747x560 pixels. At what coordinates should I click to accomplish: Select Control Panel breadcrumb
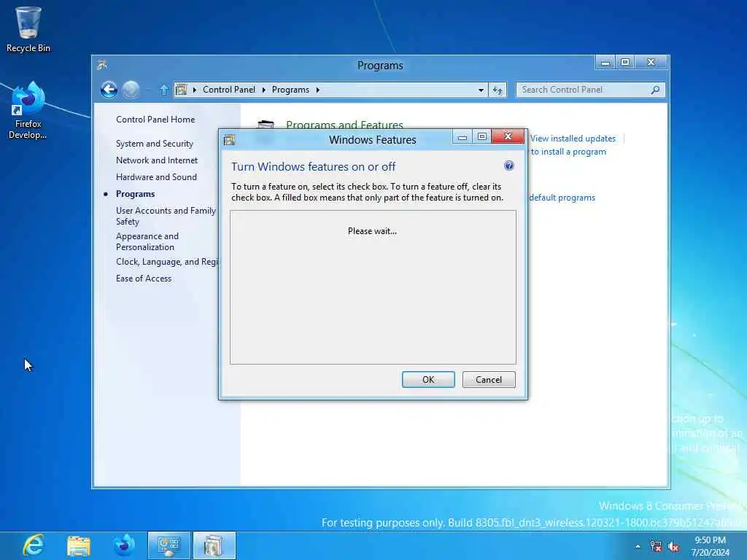tap(228, 90)
